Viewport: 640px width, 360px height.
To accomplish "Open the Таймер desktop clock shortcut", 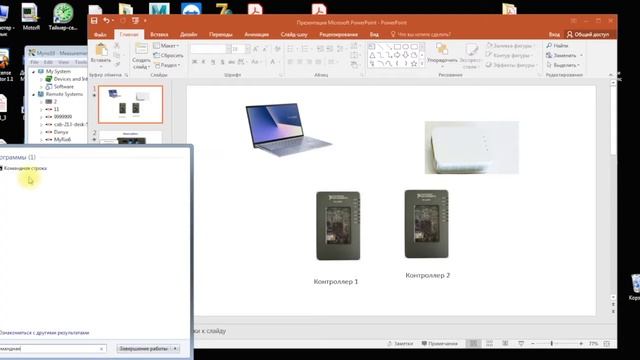I will [x=63, y=17].
